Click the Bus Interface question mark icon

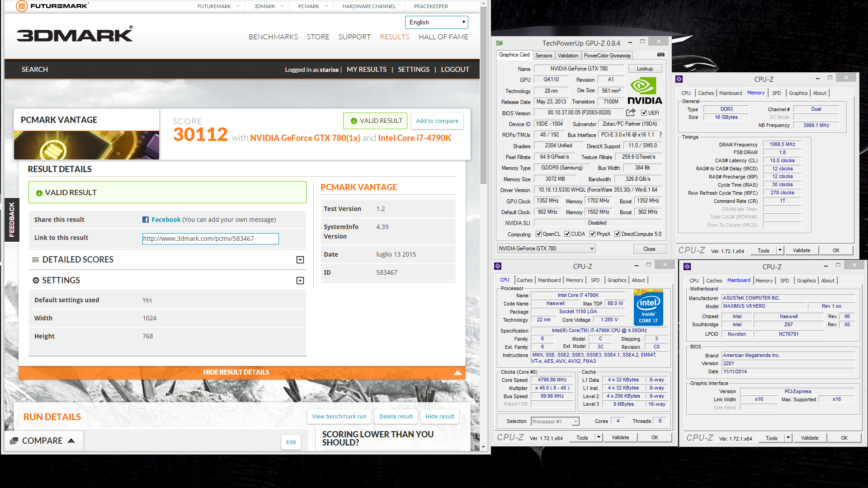(660, 135)
